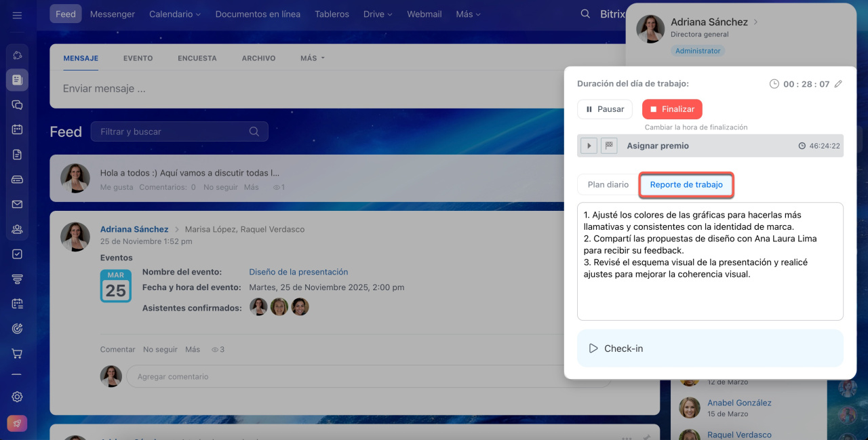The width and height of the screenshot is (868, 440).
Task: Open the settings gear in the left sidebar
Action: pos(17,397)
